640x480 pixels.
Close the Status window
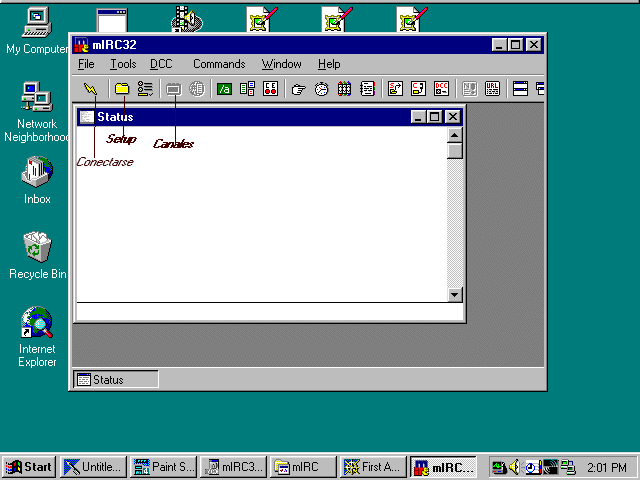(x=453, y=117)
